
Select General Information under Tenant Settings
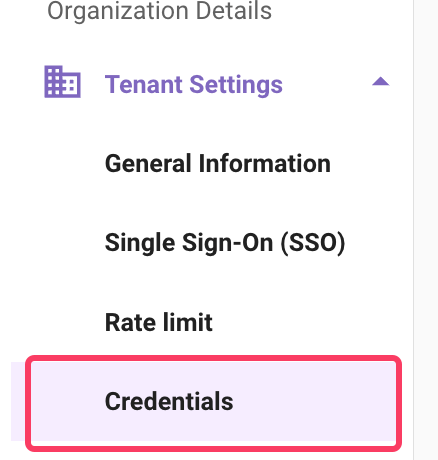(218, 163)
